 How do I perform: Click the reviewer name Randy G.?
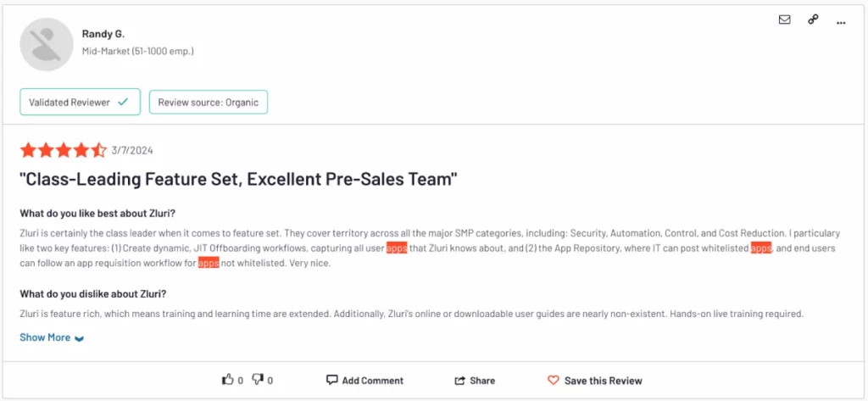coord(103,34)
